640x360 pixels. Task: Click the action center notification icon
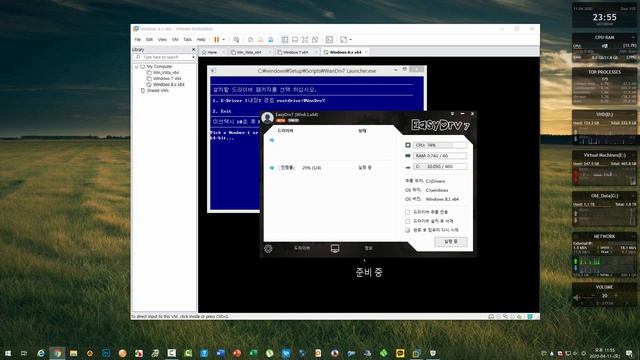coord(629,353)
